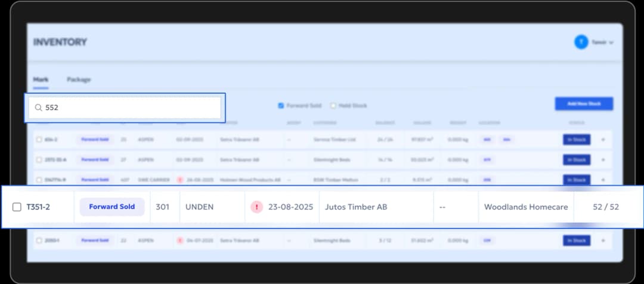Click the plus icon in first table row

click(602, 140)
